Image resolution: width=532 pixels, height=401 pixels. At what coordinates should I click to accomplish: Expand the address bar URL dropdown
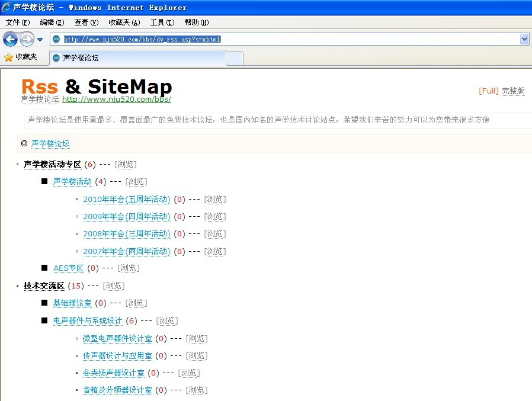tap(524, 39)
